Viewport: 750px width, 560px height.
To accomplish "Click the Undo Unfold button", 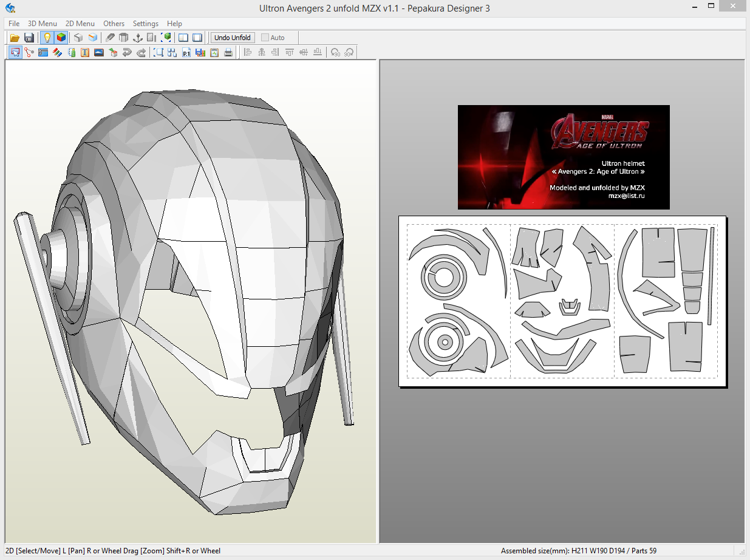I will click(x=233, y=38).
